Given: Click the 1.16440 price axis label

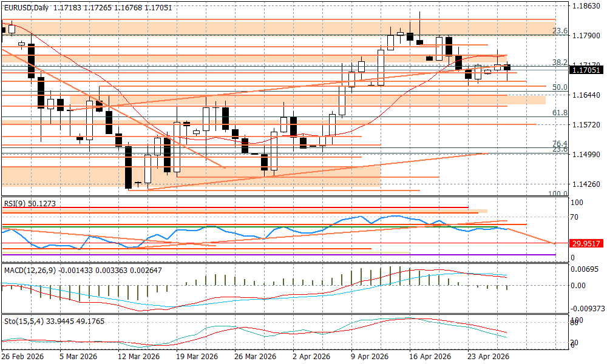Looking at the screenshot, I should point(586,95).
